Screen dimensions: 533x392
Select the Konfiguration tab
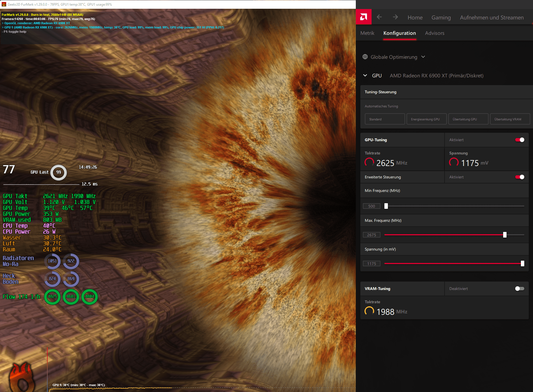pos(399,33)
